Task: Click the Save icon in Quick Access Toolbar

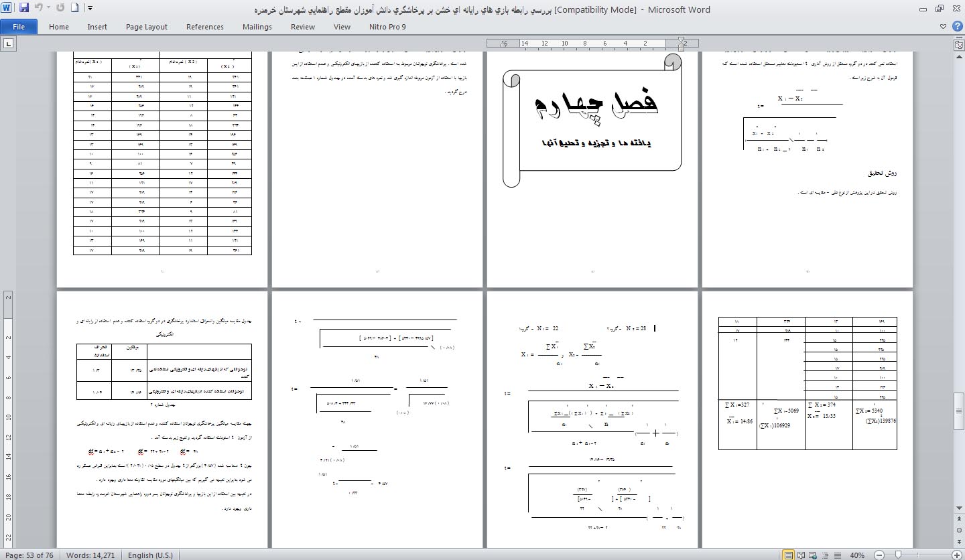Action: (24, 9)
